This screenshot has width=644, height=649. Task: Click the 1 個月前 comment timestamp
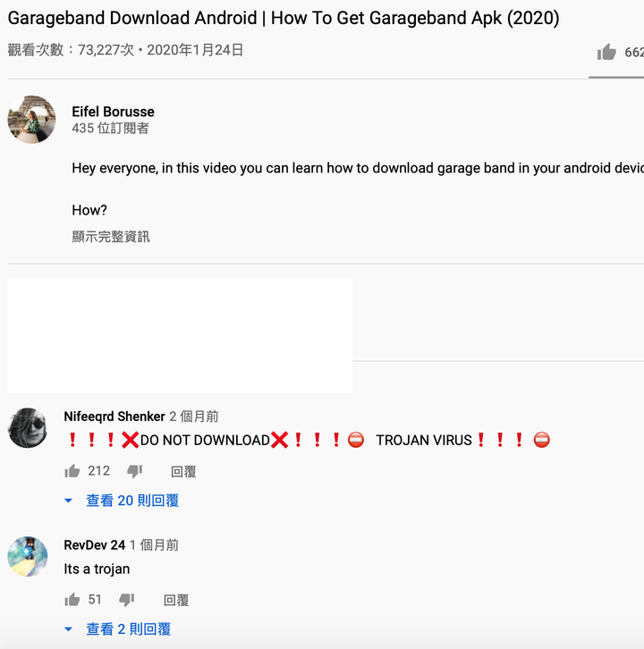154,545
